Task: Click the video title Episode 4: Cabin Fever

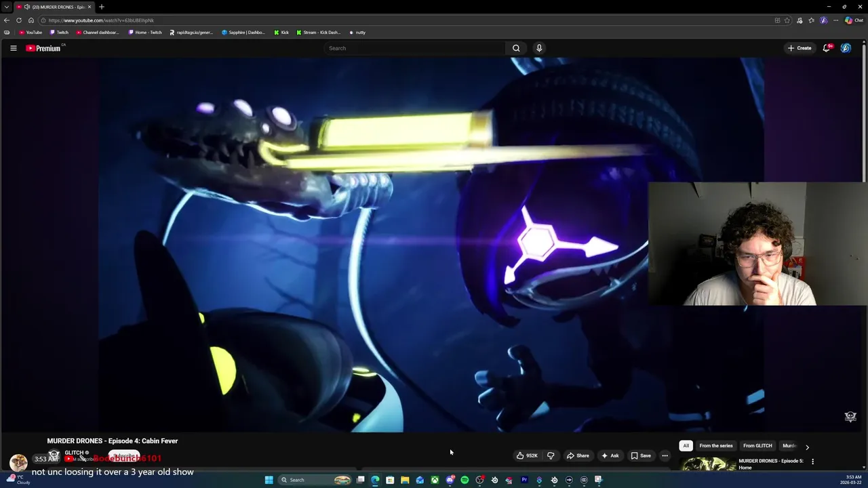Action: click(x=113, y=441)
